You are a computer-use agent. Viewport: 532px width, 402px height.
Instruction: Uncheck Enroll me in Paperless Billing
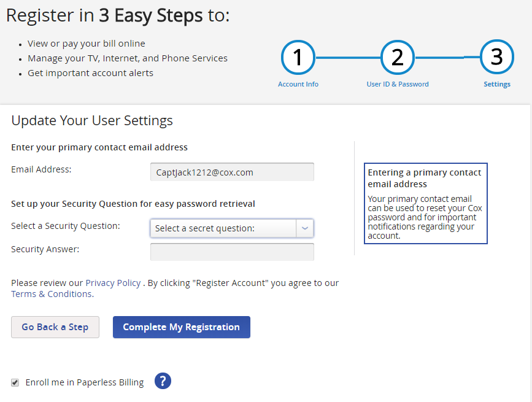click(15, 382)
